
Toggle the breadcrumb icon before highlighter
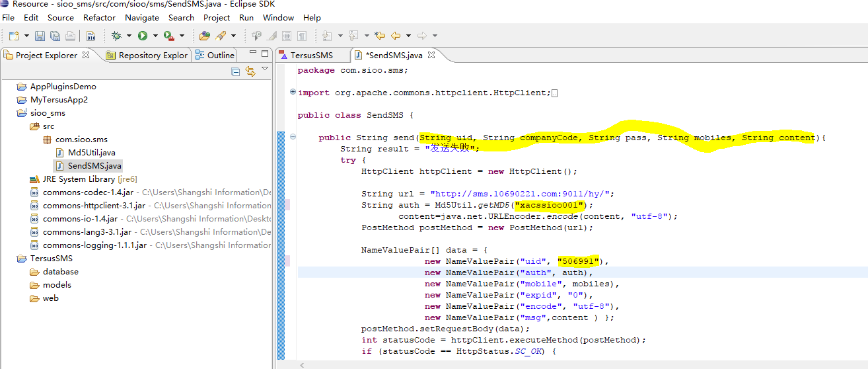(256, 36)
